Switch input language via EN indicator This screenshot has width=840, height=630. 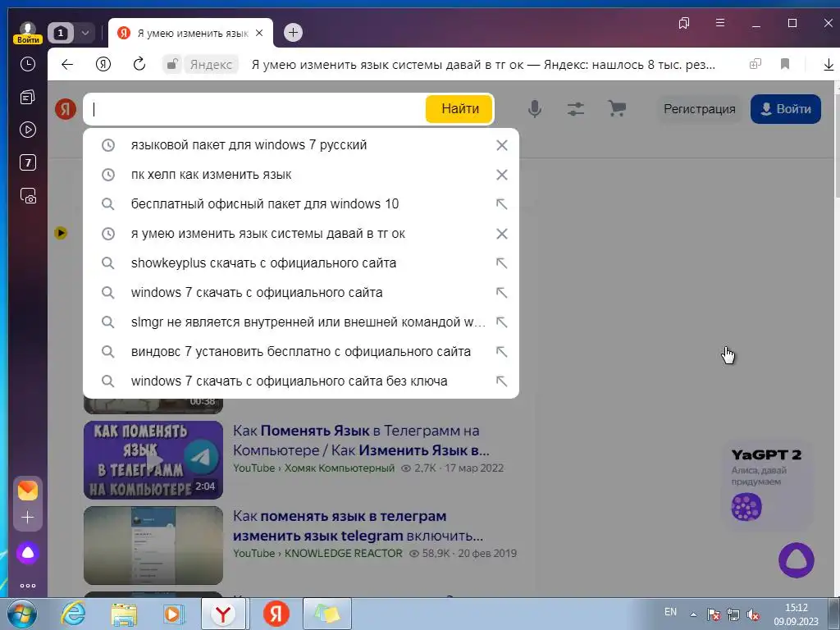[670, 612]
